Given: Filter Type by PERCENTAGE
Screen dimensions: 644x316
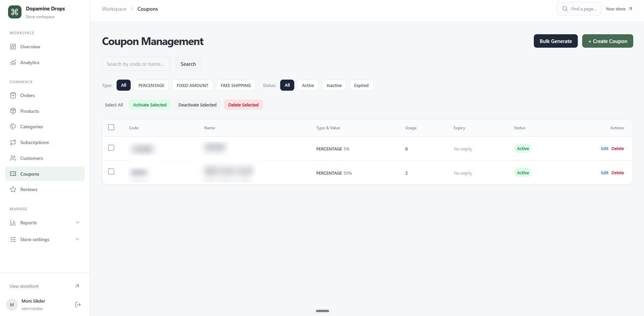Looking at the screenshot, I should click(x=151, y=85).
